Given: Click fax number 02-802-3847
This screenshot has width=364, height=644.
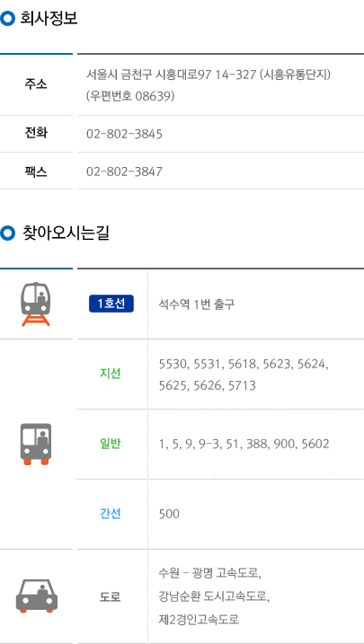Looking at the screenshot, I should pyautogui.click(x=124, y=172).
